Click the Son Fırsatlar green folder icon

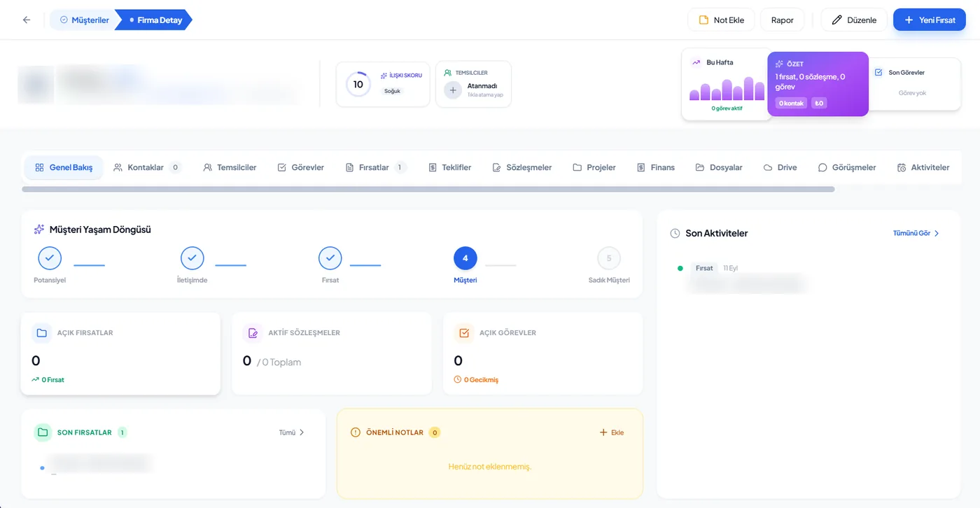(x=43, y=432)
